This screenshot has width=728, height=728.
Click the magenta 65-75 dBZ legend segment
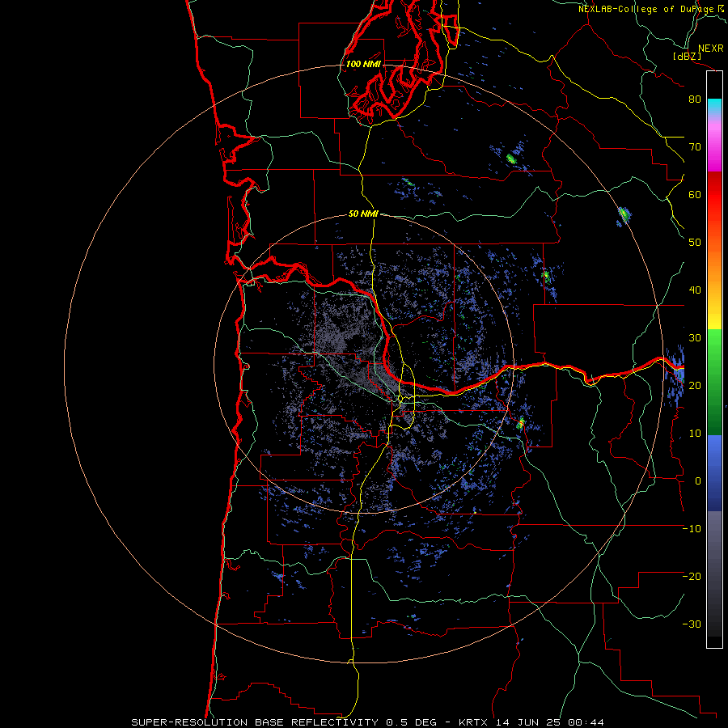point(714,149)
